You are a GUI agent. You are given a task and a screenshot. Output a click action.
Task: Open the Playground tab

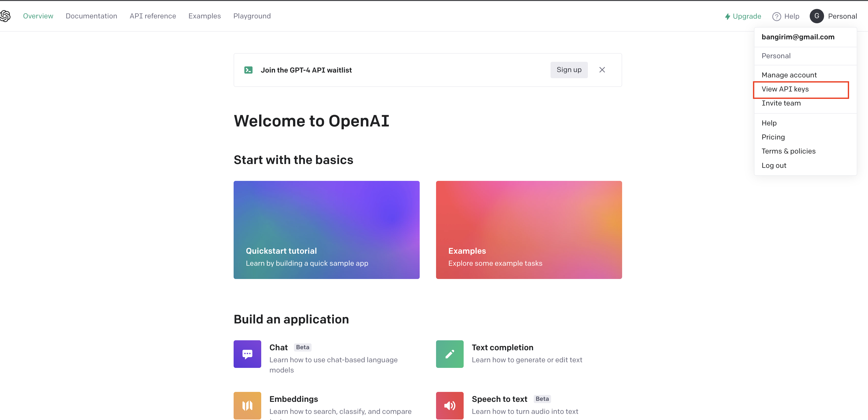tap(252, 16)
